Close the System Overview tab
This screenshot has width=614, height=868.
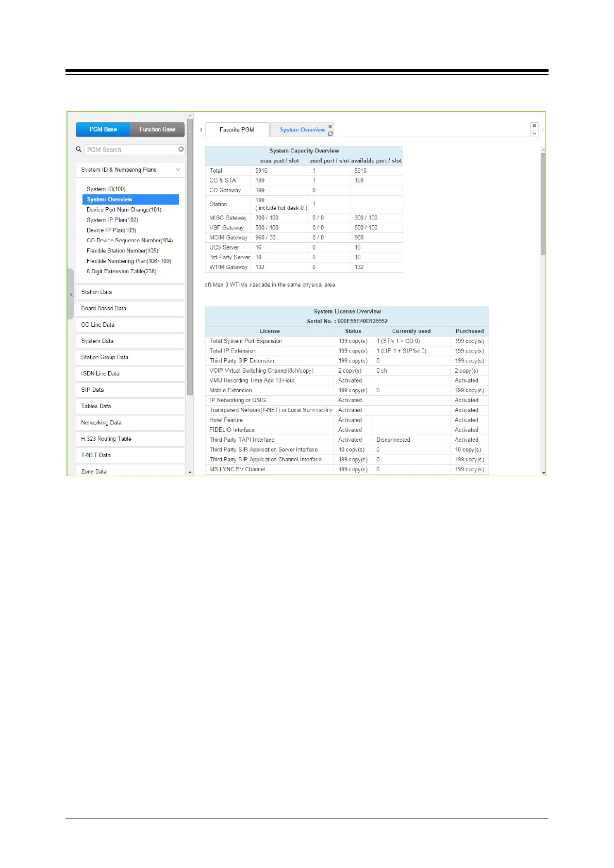330,126
